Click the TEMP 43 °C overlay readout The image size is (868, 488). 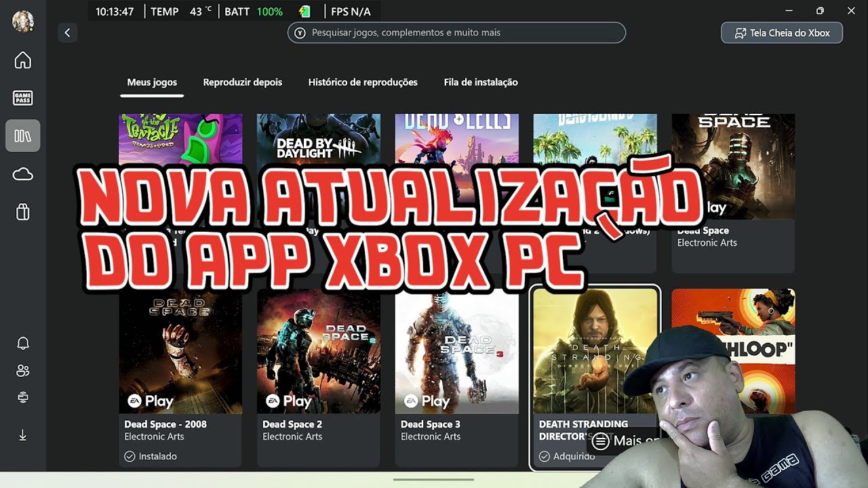pos(181,12)
